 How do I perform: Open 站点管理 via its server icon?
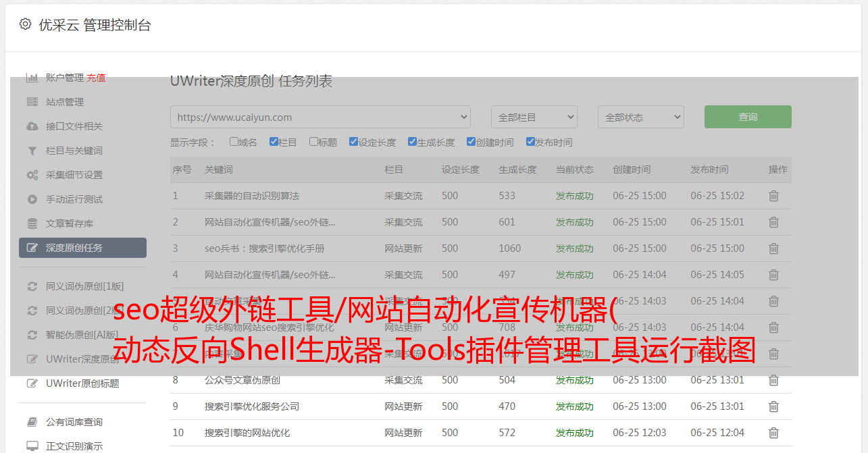pyautogui.click(x=32, y=102)
